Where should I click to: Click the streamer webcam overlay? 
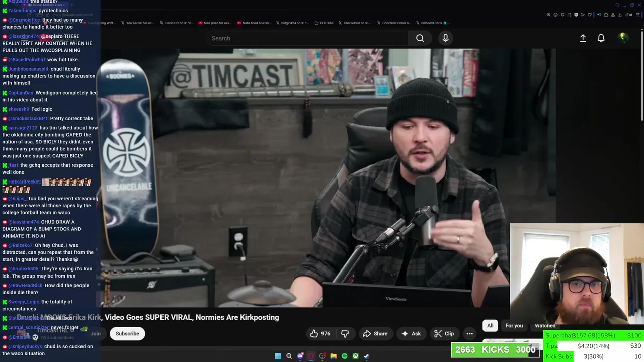577,277
